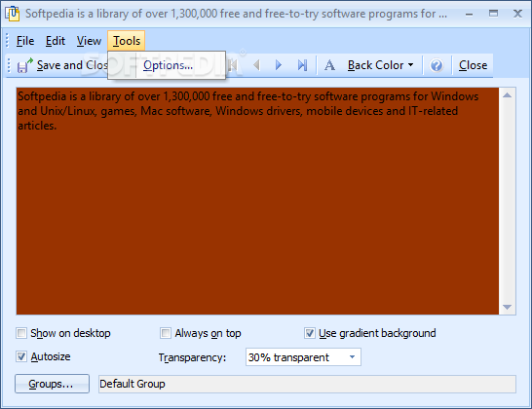This screenshot has width=532, height=409.
Task: Open help with the question mark icon
Action: click(x=437, y=65)
